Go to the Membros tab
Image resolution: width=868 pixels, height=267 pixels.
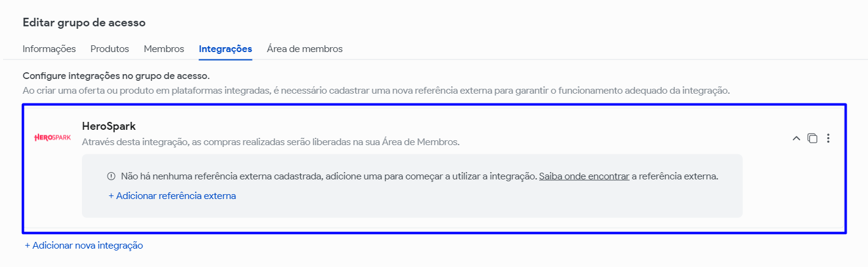(164, 49)
